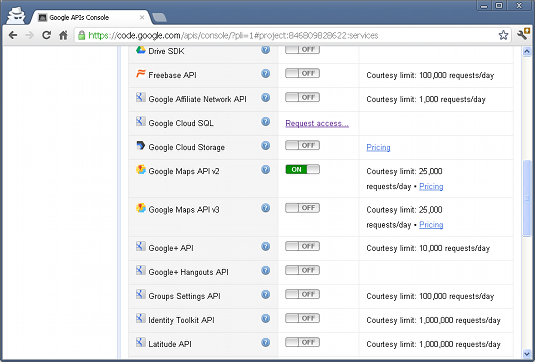The height and width of the screenshot is (362, 535).
Task: Enable Google Cloud Storage switch
Action: coord(302,145)
